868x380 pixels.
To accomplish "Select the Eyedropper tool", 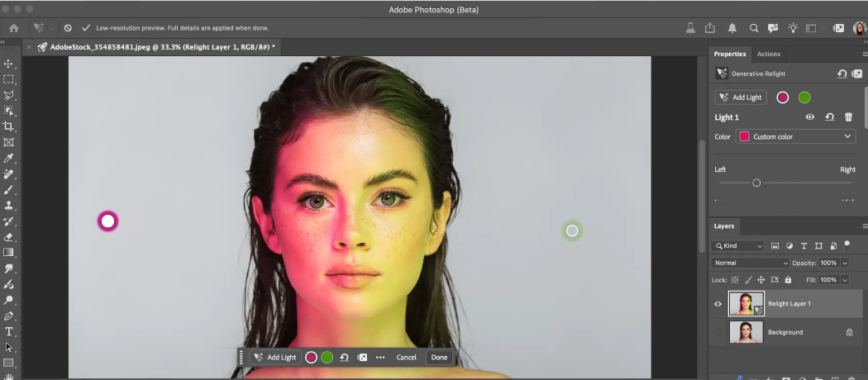I will click(8, 159).
